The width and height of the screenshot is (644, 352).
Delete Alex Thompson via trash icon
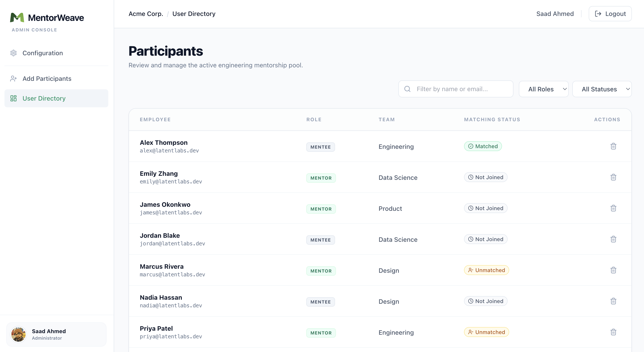click(x=613, y=146)
